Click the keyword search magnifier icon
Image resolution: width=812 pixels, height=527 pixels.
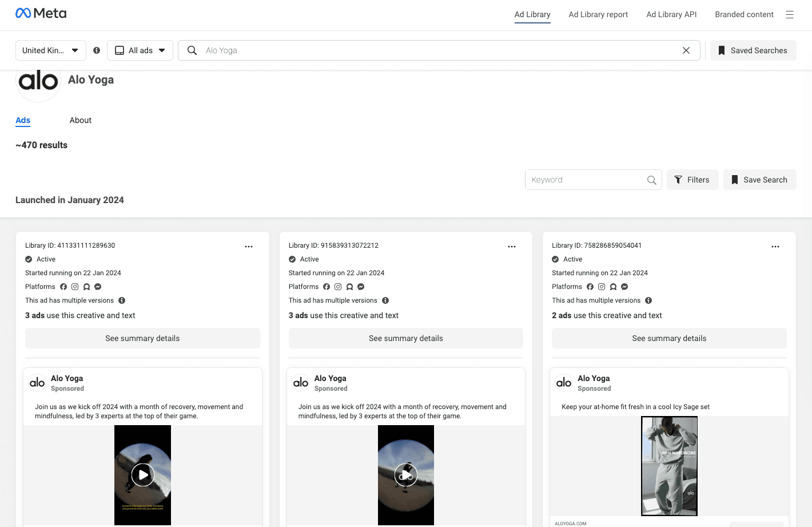[x=651, y=180]
